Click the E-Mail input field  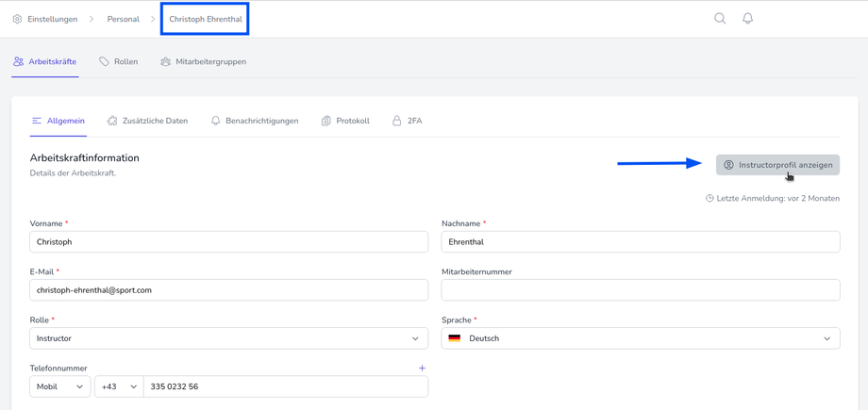click(x=228, y=290)
